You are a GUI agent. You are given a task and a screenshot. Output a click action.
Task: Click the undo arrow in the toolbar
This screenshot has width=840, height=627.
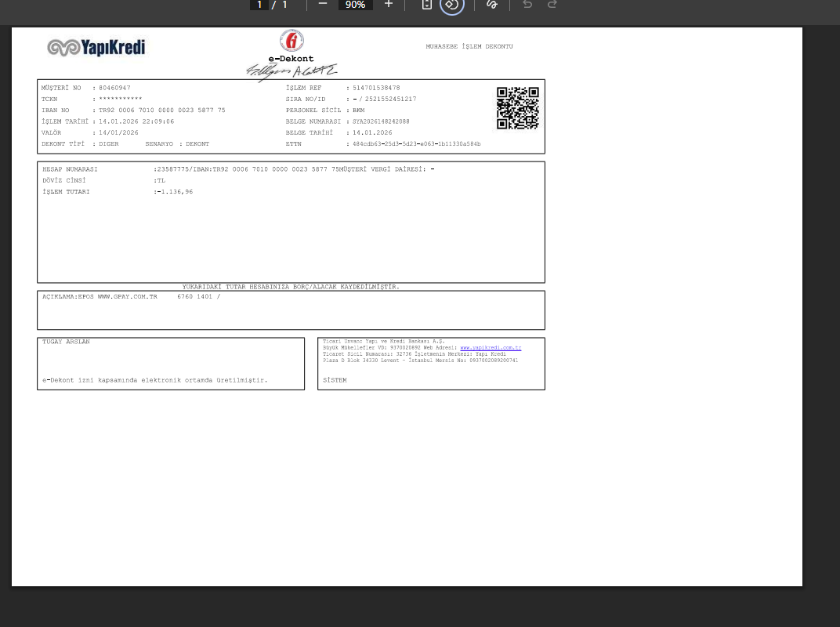click(x=527, y=4)
